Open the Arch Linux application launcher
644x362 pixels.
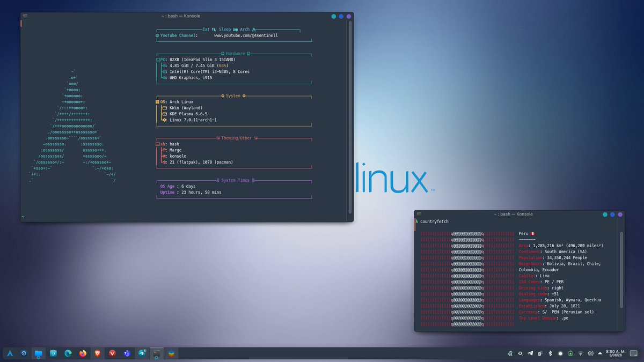[x=10, y=353]
